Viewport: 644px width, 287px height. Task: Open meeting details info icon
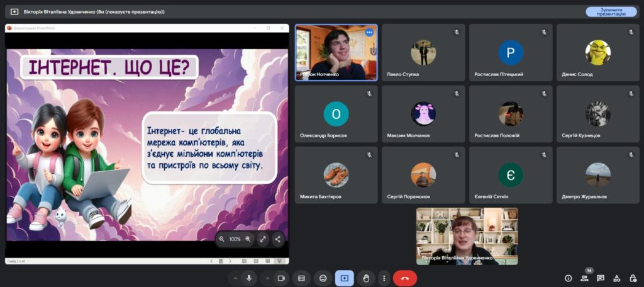(568, 278)
